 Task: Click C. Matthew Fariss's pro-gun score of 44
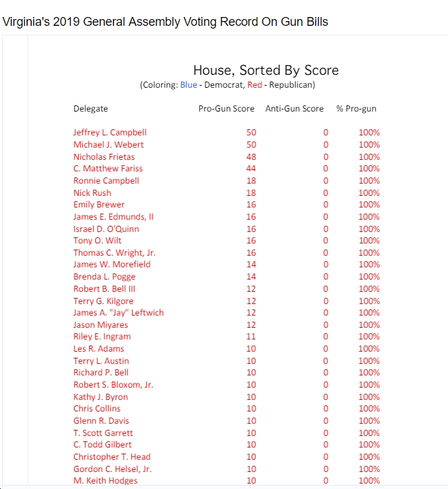coord(251,169)
